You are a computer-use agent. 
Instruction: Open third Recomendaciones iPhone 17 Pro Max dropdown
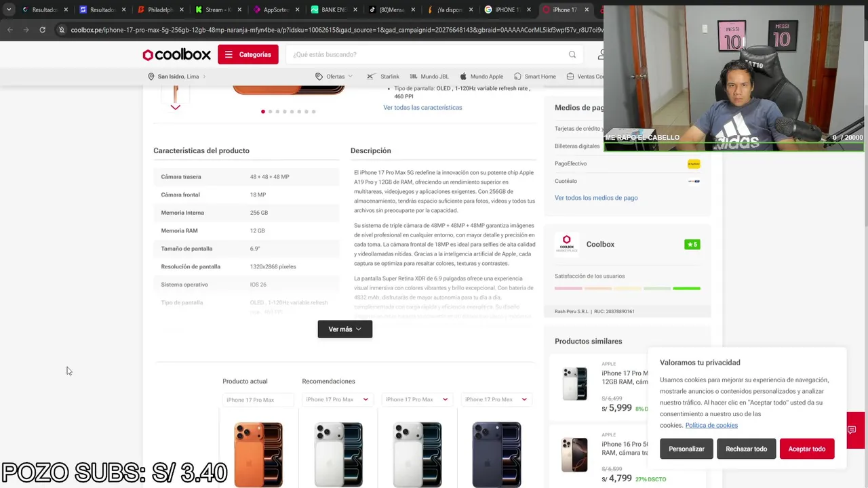[x=496, y=400]
